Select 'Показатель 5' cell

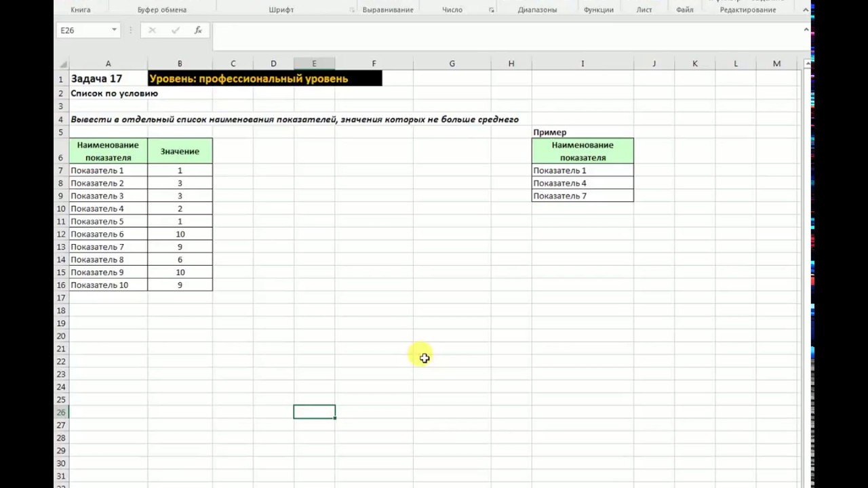(x=108, y=222)
